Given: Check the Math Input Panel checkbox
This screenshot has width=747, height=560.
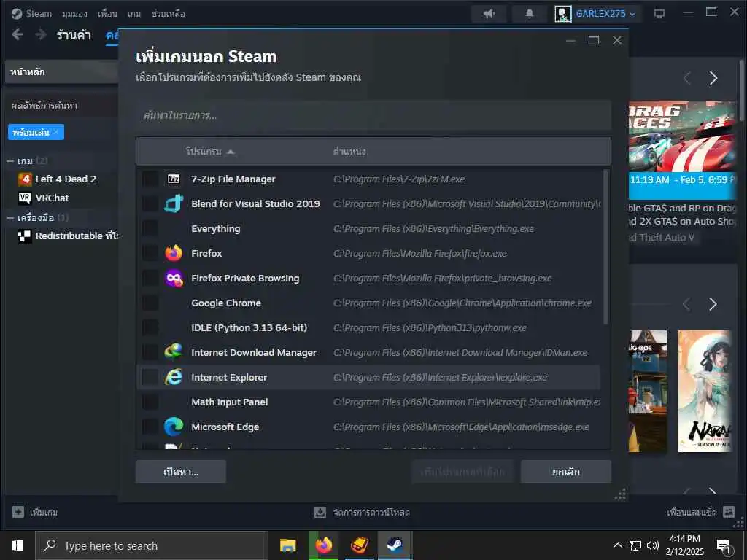Looking at the screenshot, I should [150, 402].
